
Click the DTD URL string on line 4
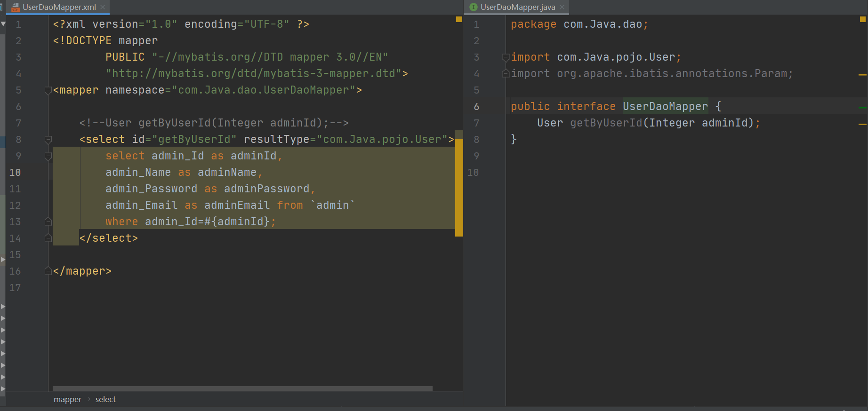tap(253, 73)
